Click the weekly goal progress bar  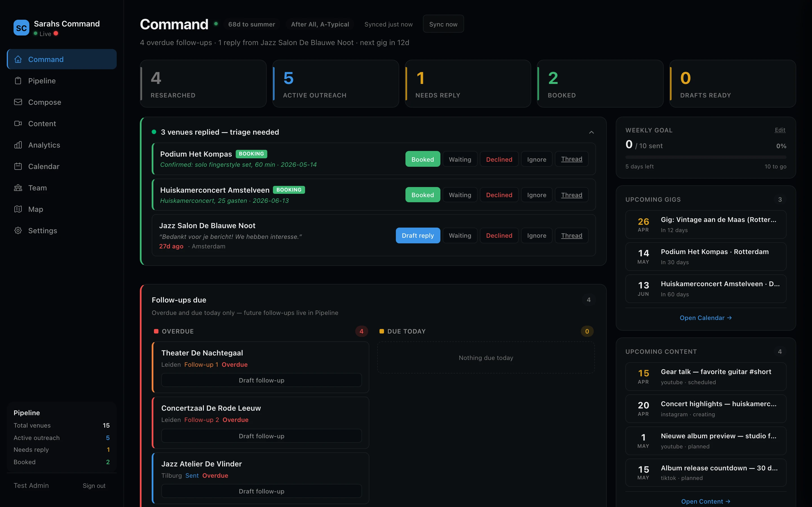click(x=705, y=157)
